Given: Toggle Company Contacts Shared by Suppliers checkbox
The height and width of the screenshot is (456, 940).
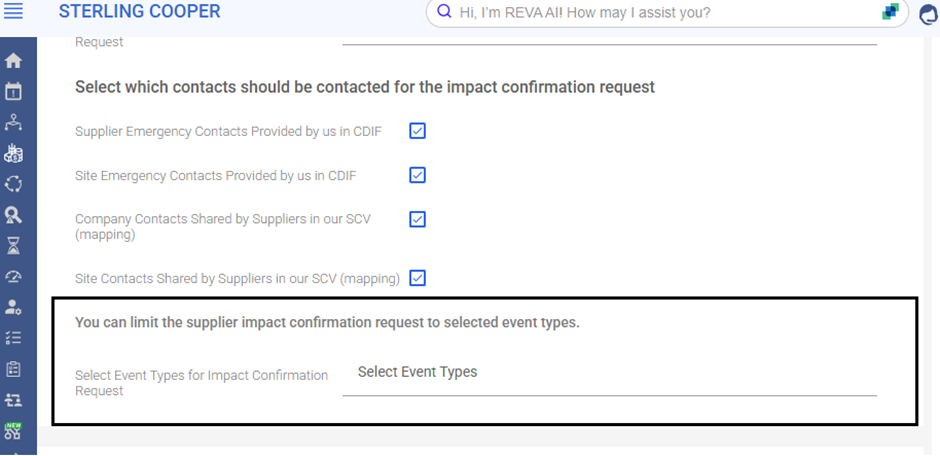Looking at the screenshot, I should point(418,219).
